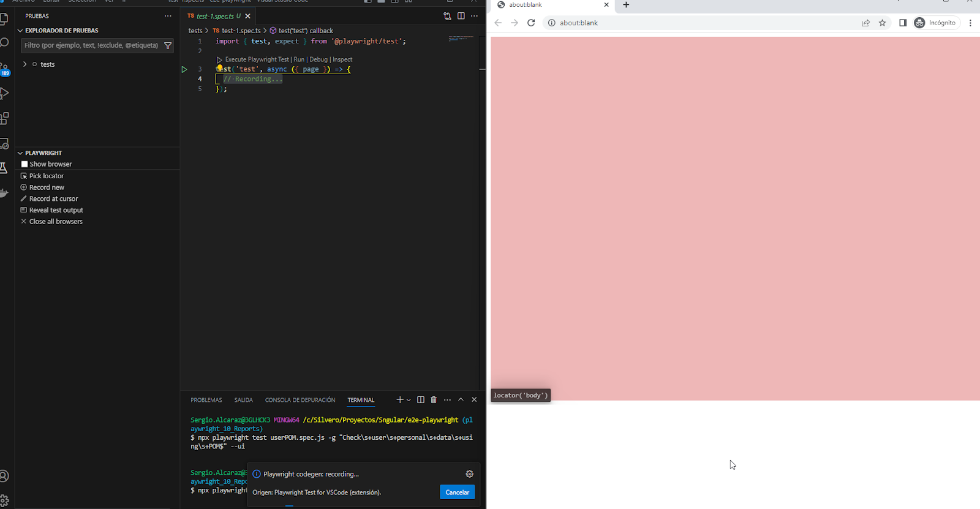Screen dimensions: 980x509
Task: Open a new Chrome tab
Action: point(626,5)
